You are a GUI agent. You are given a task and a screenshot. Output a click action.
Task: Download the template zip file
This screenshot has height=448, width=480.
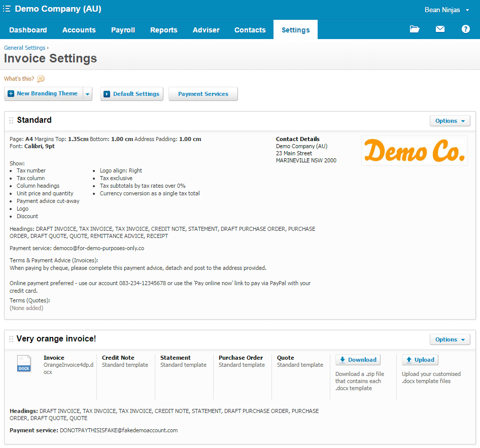[x=358, y=360]
